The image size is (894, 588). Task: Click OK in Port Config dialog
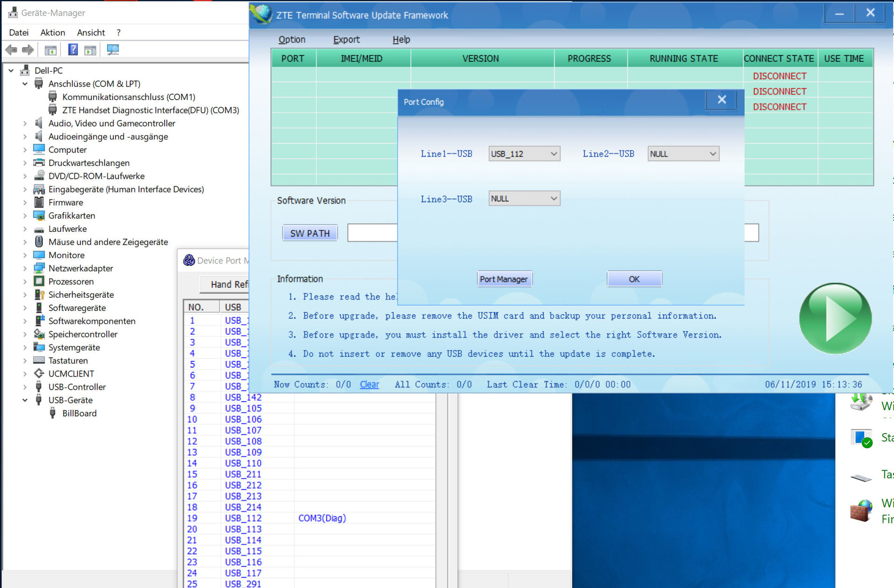pos(634,279)
